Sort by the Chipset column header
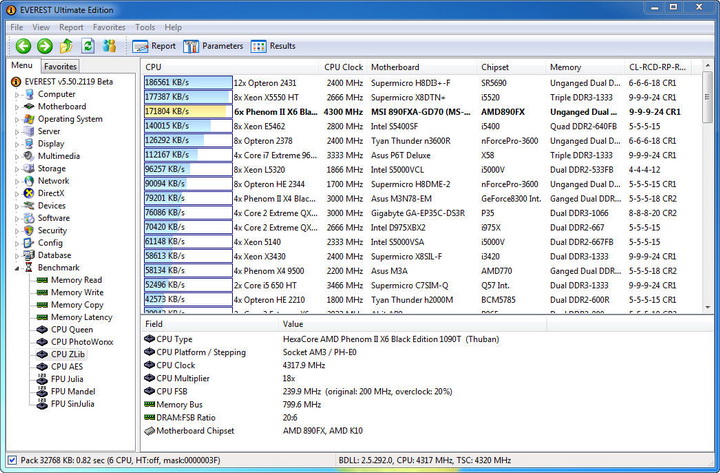 [511, 67]
